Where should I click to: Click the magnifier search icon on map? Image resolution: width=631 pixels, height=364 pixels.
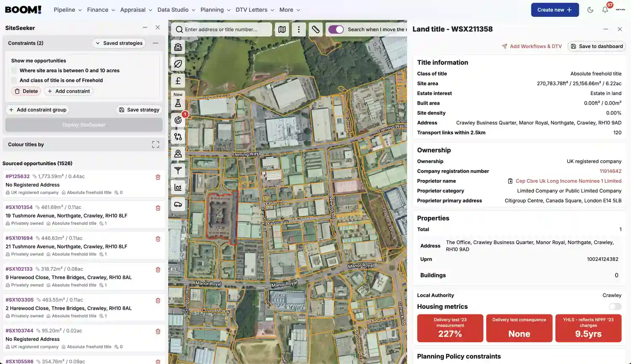(x=179, y=29)
